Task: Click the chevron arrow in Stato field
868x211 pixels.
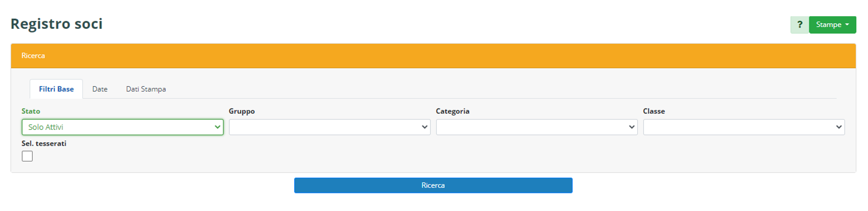Action: click(x=217, y=127)
